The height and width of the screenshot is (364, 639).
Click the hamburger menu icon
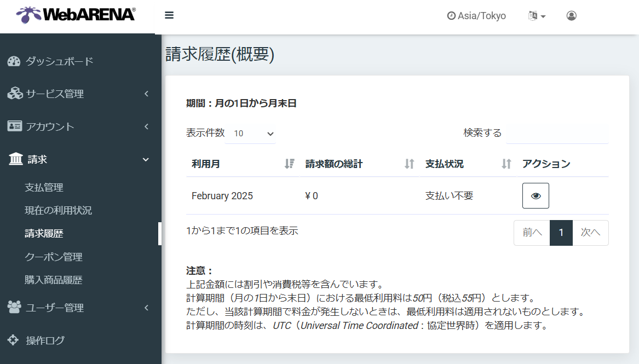tap(169, 15)
